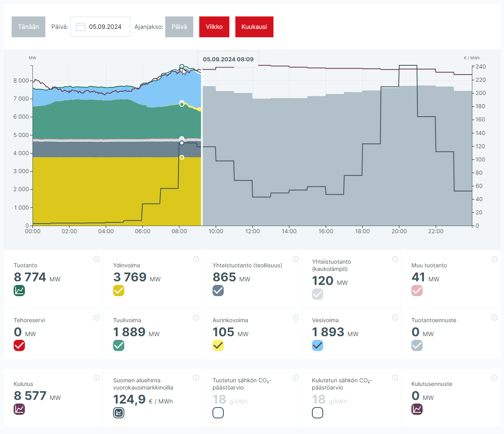504x434 pixels.
Task: Show info for Tuulivoima card
Action: (196, 317)
